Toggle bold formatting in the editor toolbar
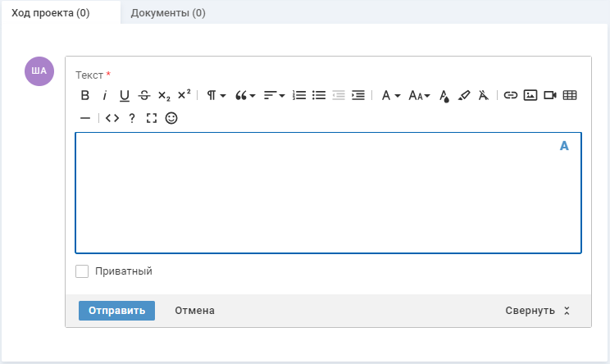The width and height of the screenshot is (610, 364). 84,95
